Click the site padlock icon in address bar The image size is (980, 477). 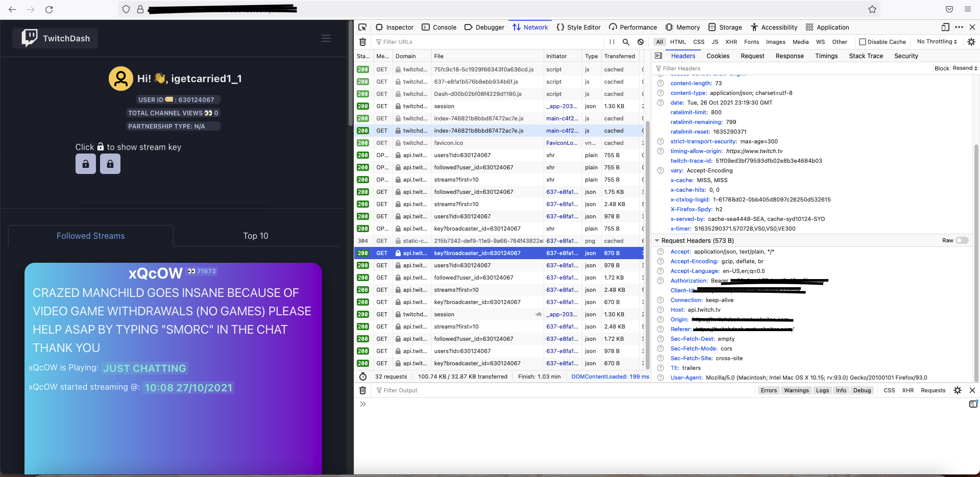[x=140, y=9]
